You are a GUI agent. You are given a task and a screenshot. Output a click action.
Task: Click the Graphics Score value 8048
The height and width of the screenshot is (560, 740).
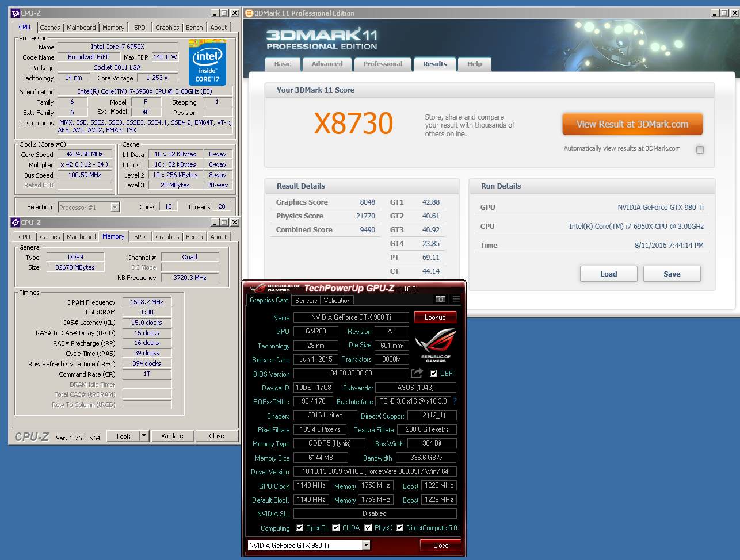point(368,202)
